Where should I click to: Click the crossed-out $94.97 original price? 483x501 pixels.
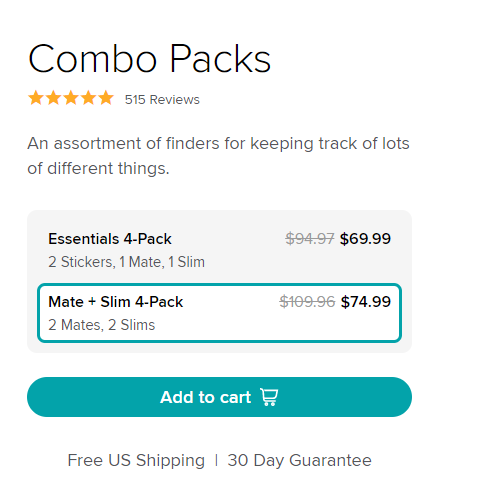click(x=310, y=239)
